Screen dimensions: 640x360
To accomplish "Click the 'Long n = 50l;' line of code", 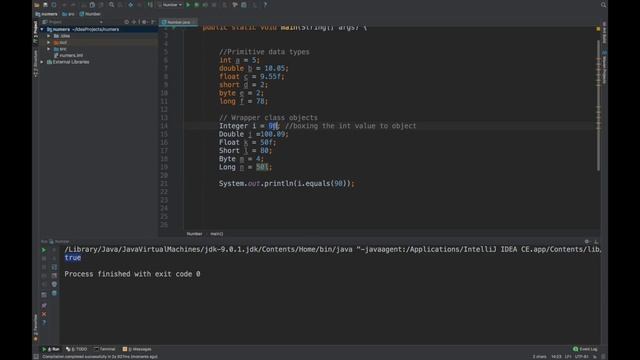I will coord(245,167).
